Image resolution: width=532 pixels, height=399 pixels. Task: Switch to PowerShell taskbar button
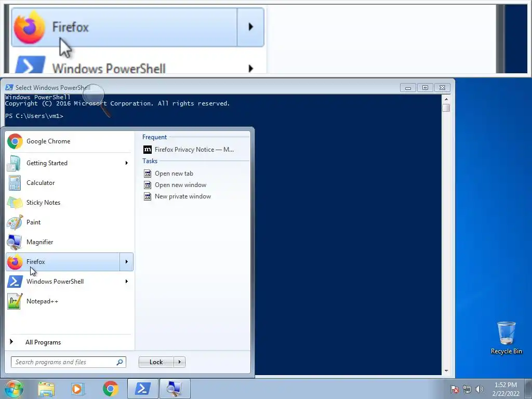tap(143, 389)
